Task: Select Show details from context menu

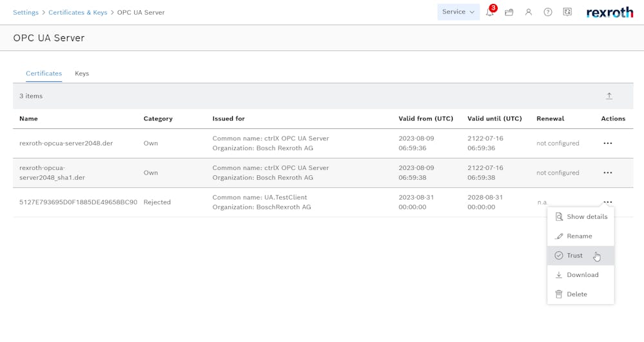Action: (x=581, y=217)
